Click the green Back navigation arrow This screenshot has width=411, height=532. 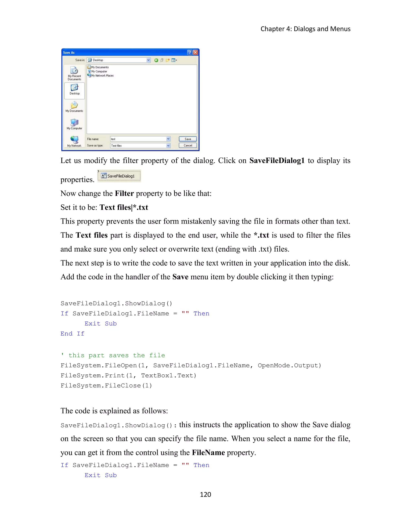point(156,60)
